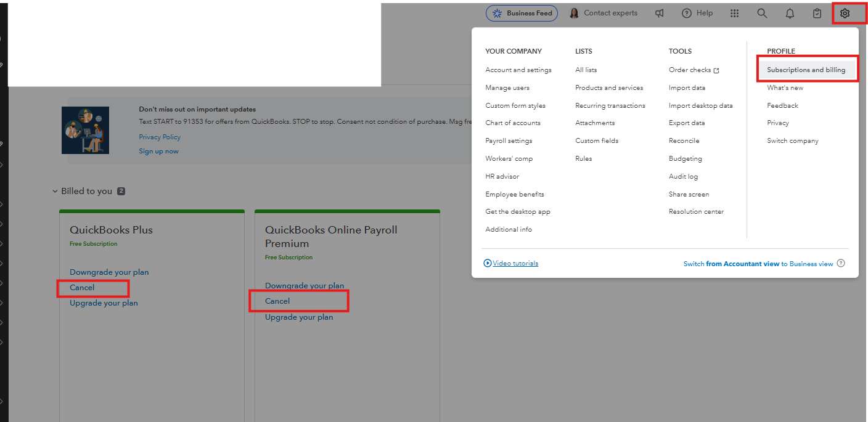Open Recurring transactions
The width and height of the screenshot is (868, 422).
[x=610, y=105]
